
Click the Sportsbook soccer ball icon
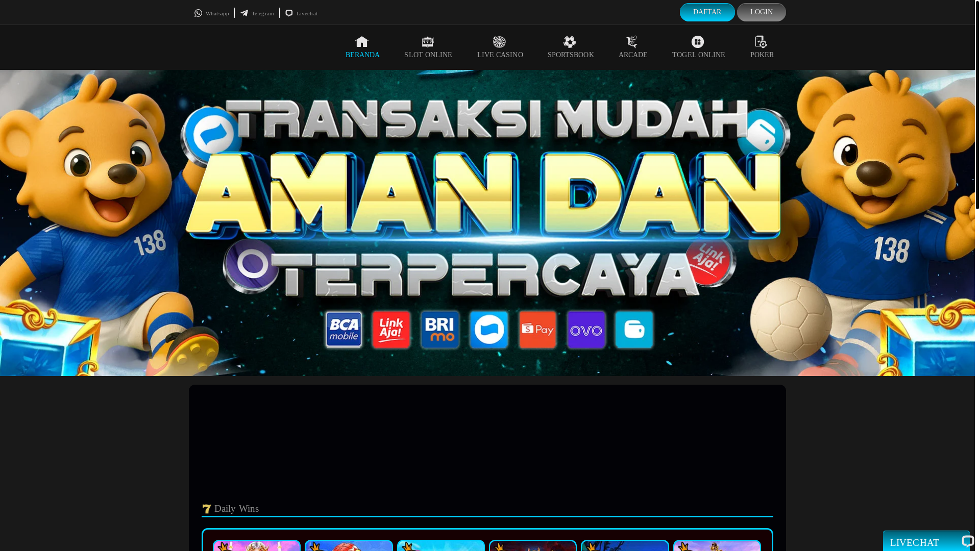point(570,42)
